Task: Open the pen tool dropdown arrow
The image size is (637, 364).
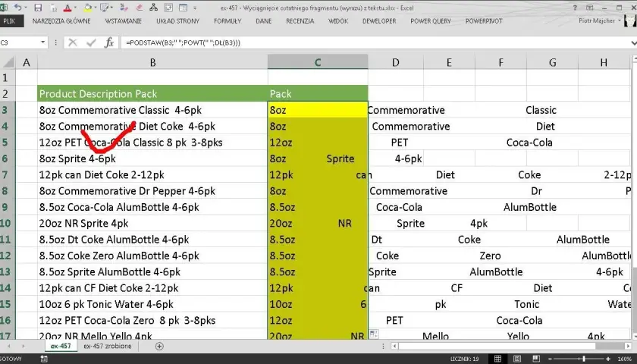Action: click(x=111, y=8)
